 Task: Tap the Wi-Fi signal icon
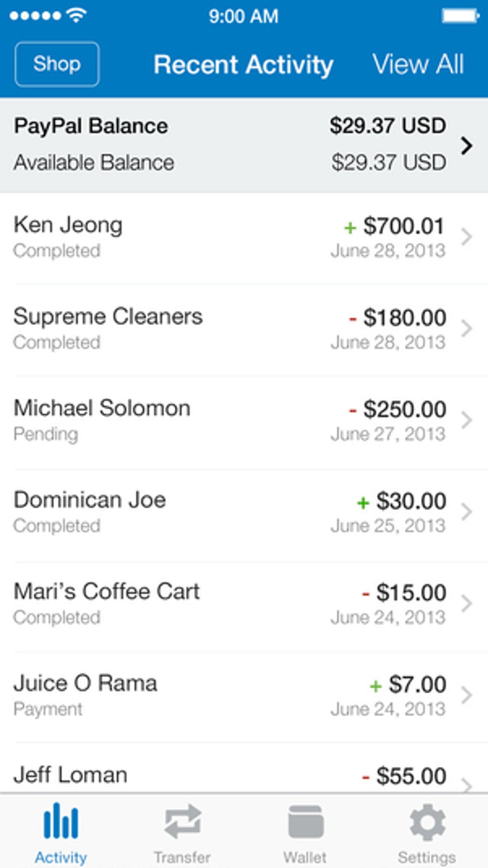(76, 16)
